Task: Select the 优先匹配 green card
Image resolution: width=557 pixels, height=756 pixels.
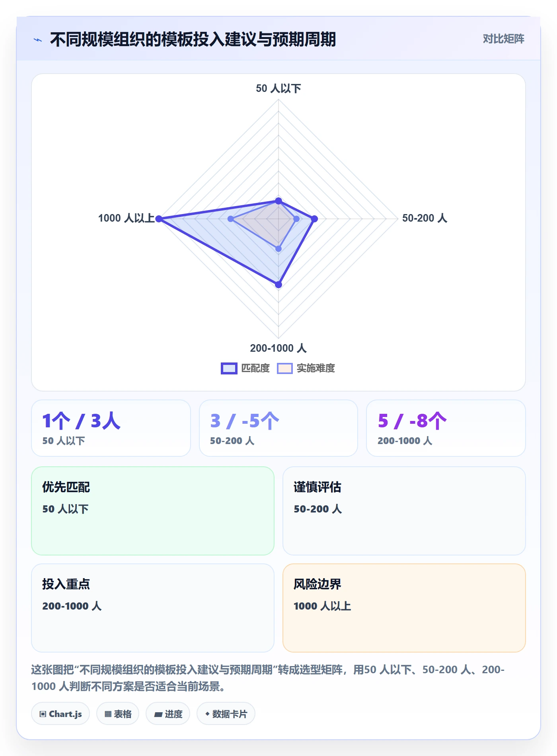Action: click(153, 511)
